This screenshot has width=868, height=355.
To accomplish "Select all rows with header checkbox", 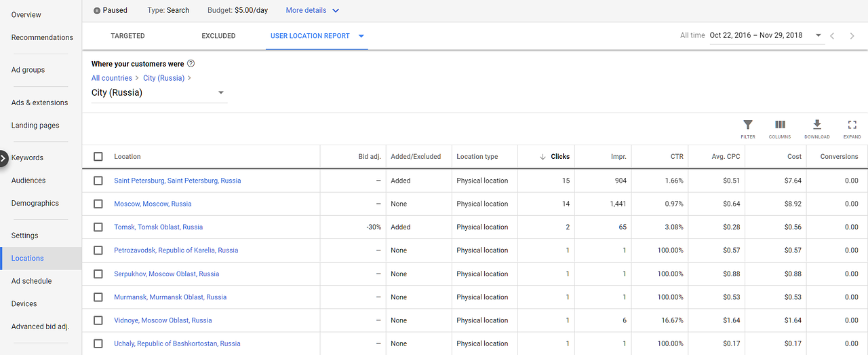I will pyautogui.click(x=98, y=157).
